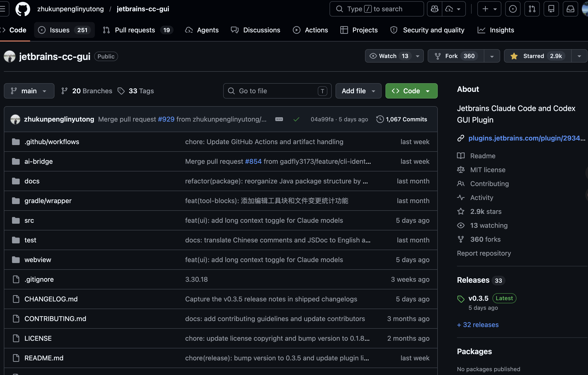Open the README.md file
This screenshot has width=588, height=375.
click(44, 358)
